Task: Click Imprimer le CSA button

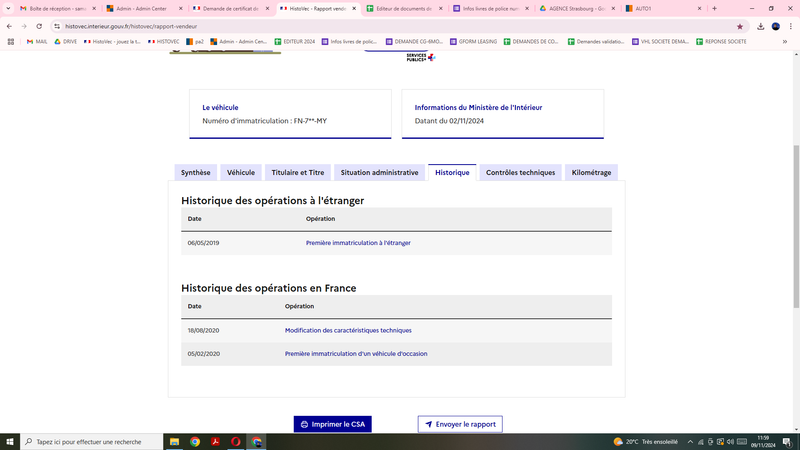Action: click(333, 424)
